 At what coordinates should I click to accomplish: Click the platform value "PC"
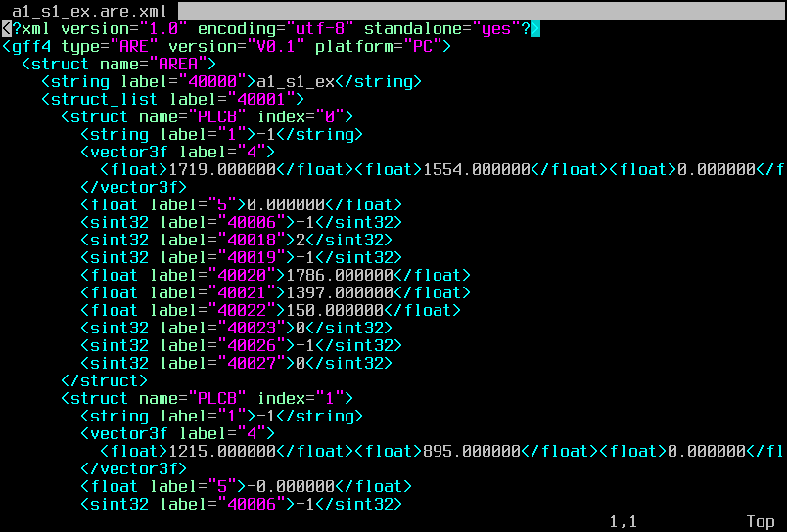tap(423, 46)
